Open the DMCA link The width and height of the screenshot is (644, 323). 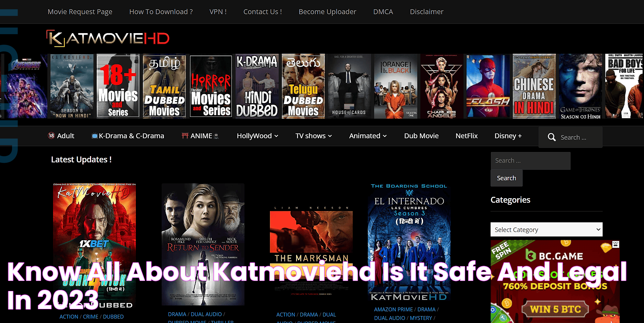click(383, 12)
